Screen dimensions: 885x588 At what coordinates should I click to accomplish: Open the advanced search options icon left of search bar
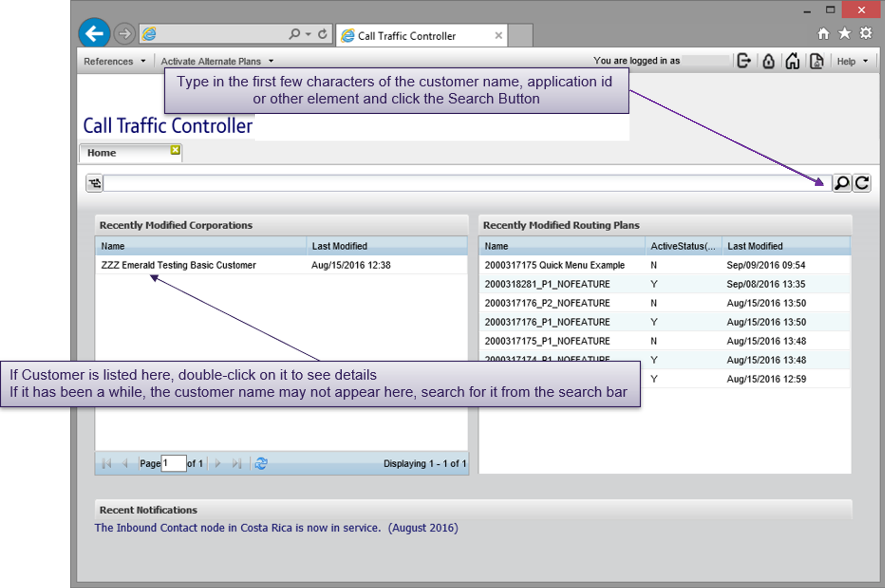pyautogui.click(x=95, y=183)
